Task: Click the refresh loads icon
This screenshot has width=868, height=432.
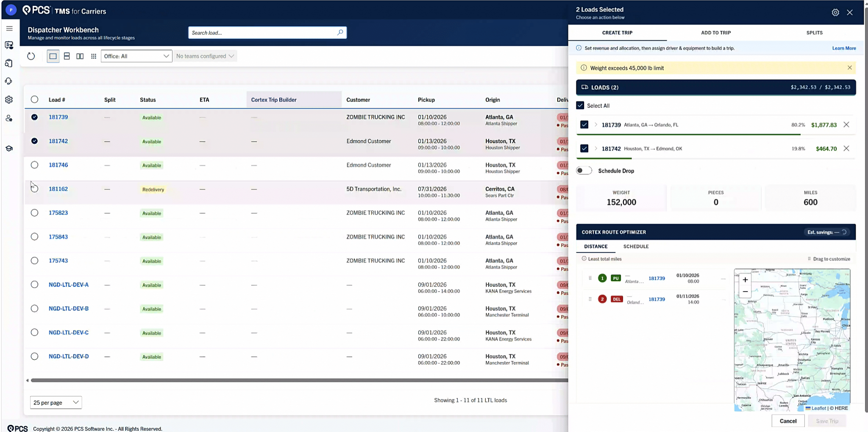Action: point(31,56)
